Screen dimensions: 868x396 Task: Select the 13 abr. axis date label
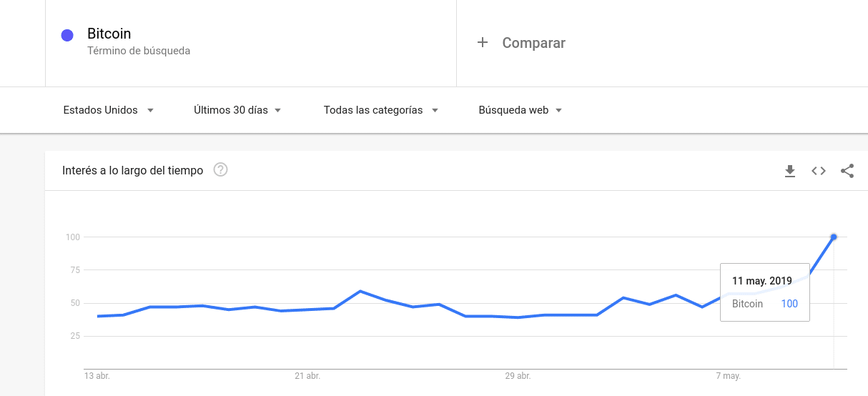97,376
